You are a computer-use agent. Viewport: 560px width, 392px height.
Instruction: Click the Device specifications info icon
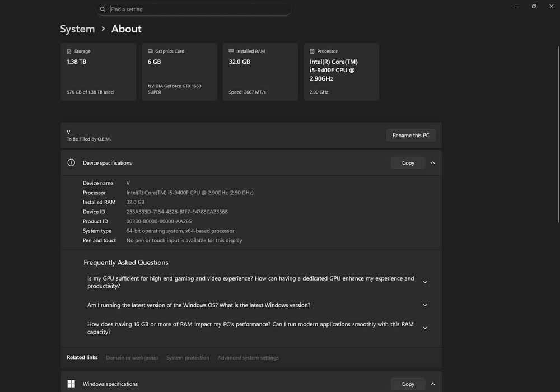click(x=71, y=163)
